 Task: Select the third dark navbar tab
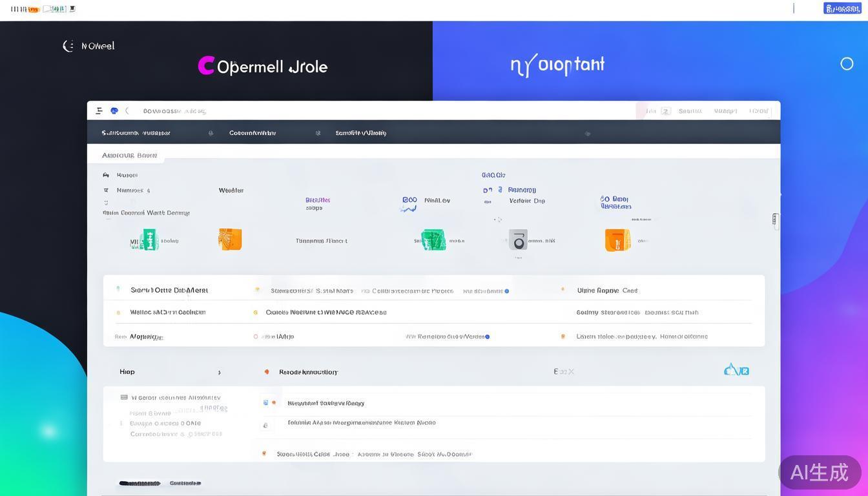click(x=360, y=133)
